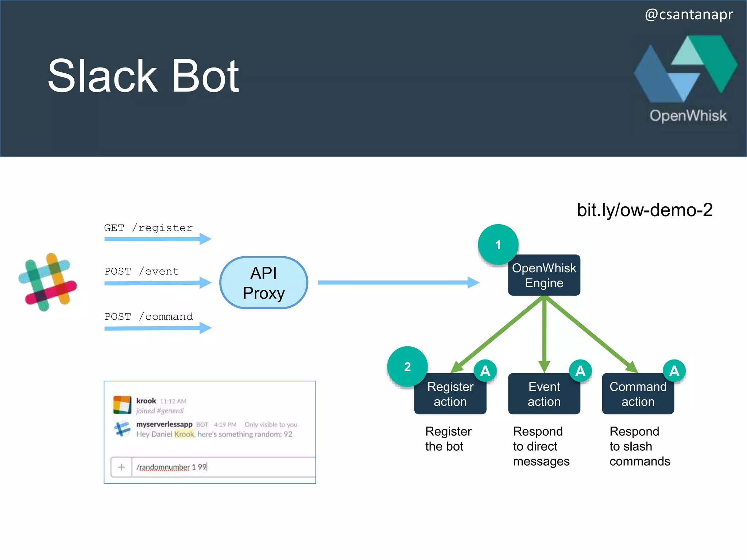Image resolution: width=747 pixels, height=560 pixels.
Task: Click the GET /register label
Action: [x=148, y=228]
